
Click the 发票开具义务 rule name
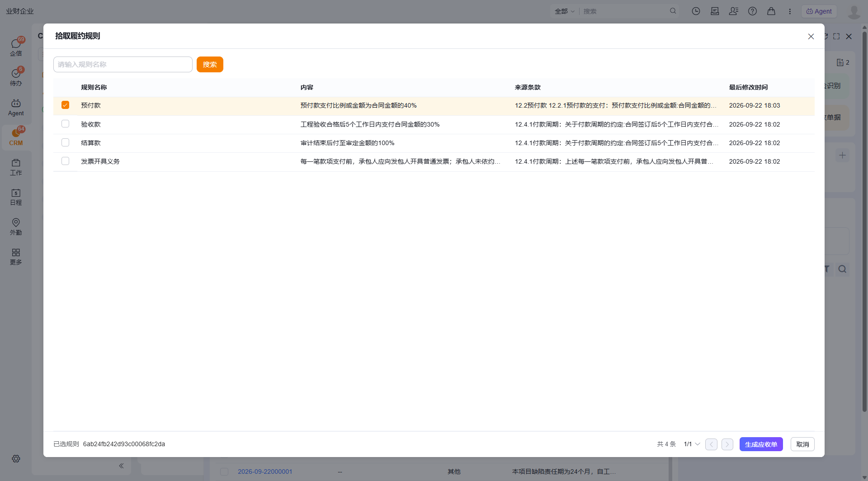[100, 161]
